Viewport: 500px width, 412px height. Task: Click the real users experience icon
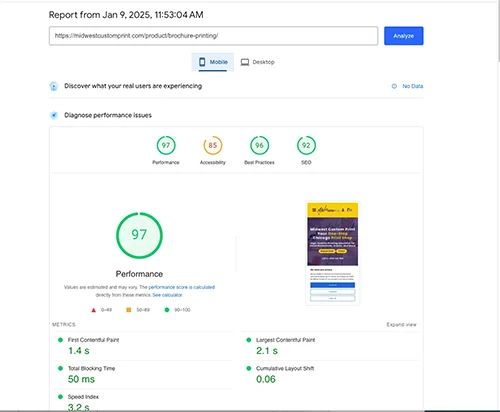tap(54, 86)
